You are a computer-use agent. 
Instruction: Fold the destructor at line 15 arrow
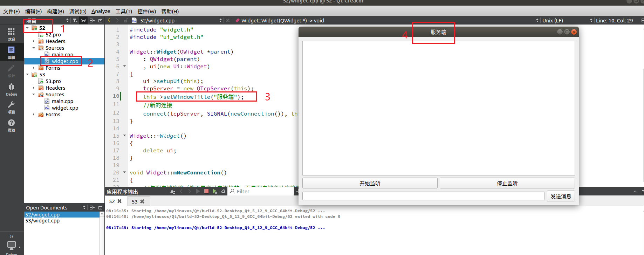[x=124, y=135]
